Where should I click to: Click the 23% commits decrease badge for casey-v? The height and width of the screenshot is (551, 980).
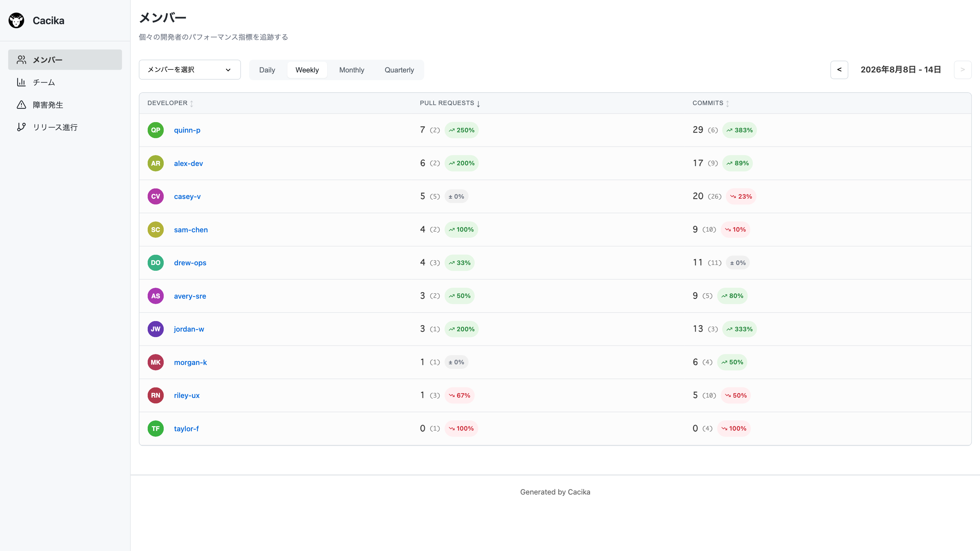(741, 196)
